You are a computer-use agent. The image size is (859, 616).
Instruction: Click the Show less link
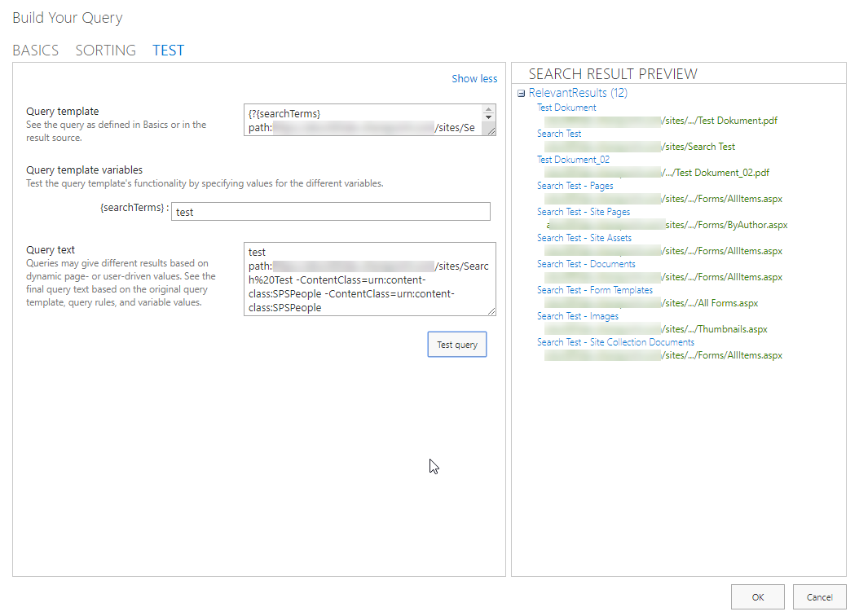point(474,78)
